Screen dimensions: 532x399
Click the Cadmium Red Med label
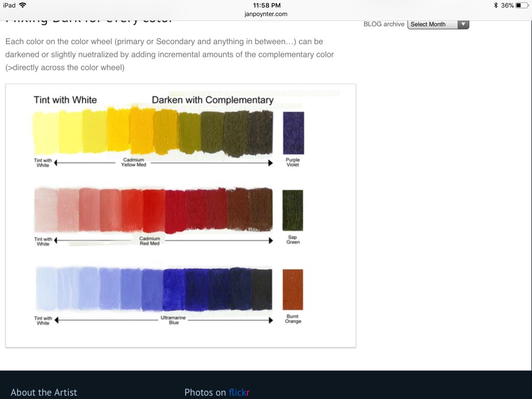tap(149, 241)
